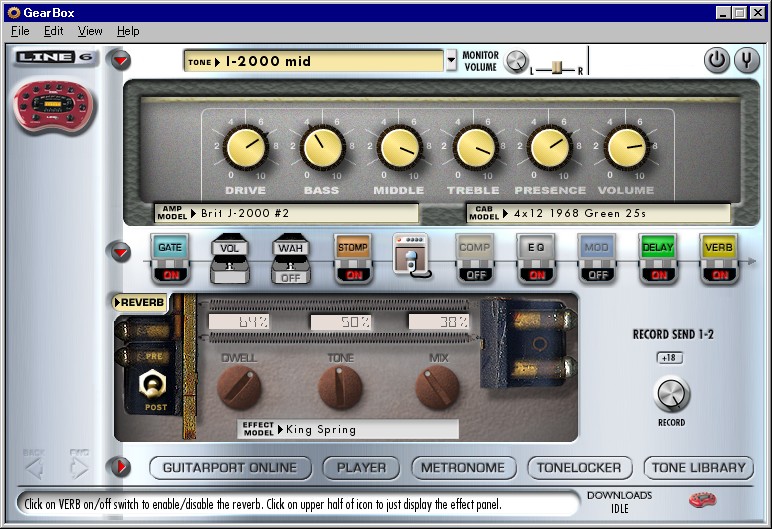Open the Cab Model selector
The width and height of the screenshot is (772, 529).
pyautogui.click(x=598, y=213)
